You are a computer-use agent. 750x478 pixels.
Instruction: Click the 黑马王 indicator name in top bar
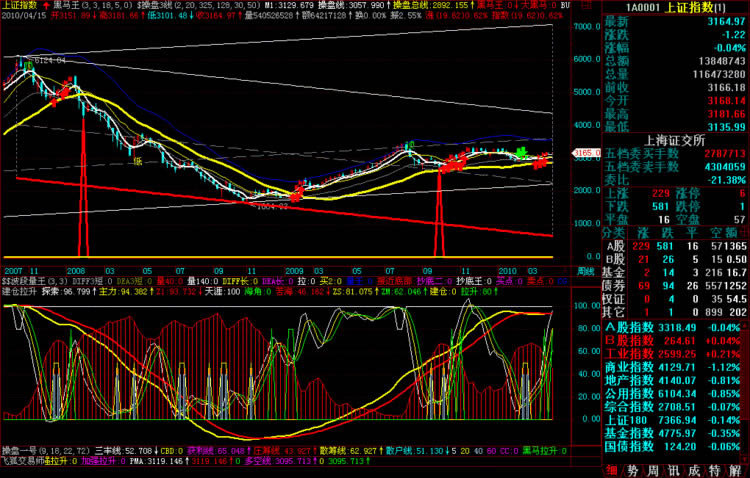click(68, 5)
